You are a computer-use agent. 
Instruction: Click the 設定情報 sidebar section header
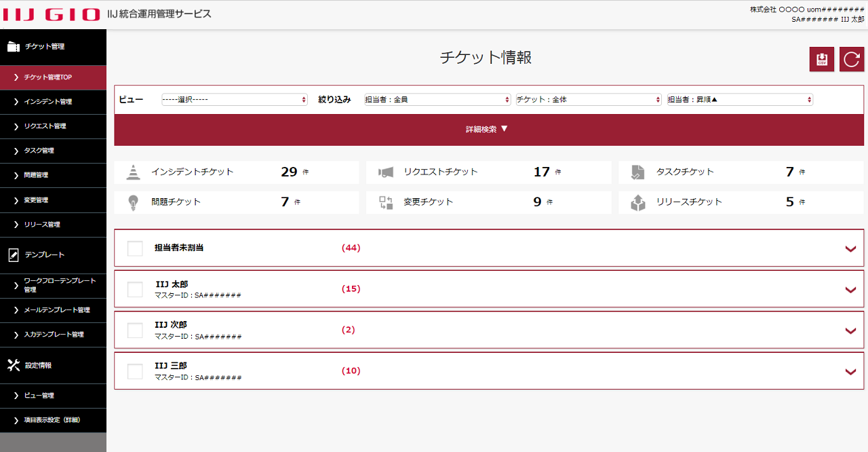[x=53, y=365]
